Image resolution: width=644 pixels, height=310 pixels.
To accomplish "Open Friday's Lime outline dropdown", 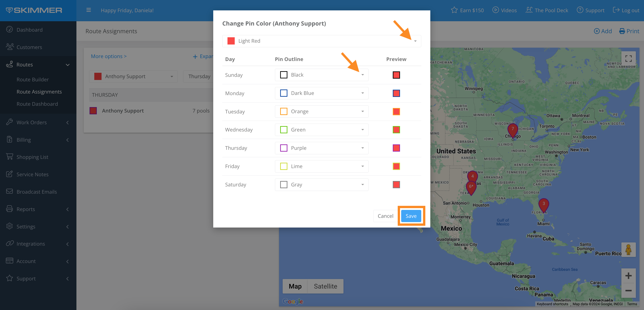I will tap(322, 166).
